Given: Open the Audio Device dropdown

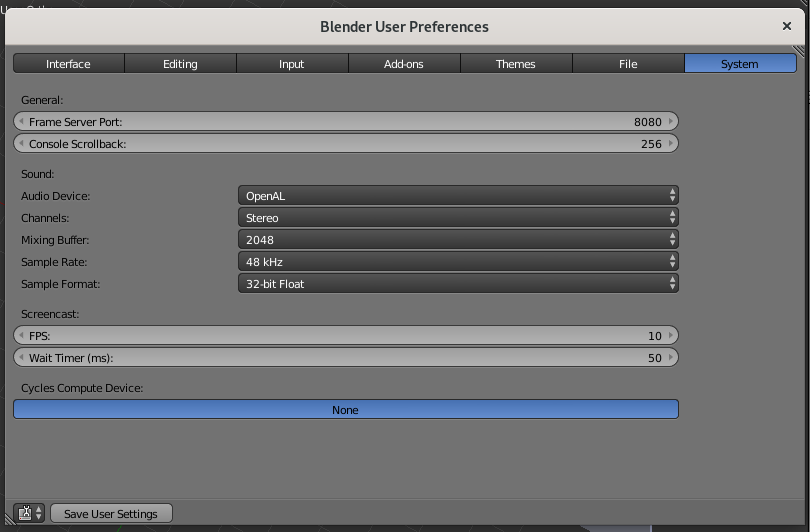Looking at the screenshot, I should (x=458, y=196).
